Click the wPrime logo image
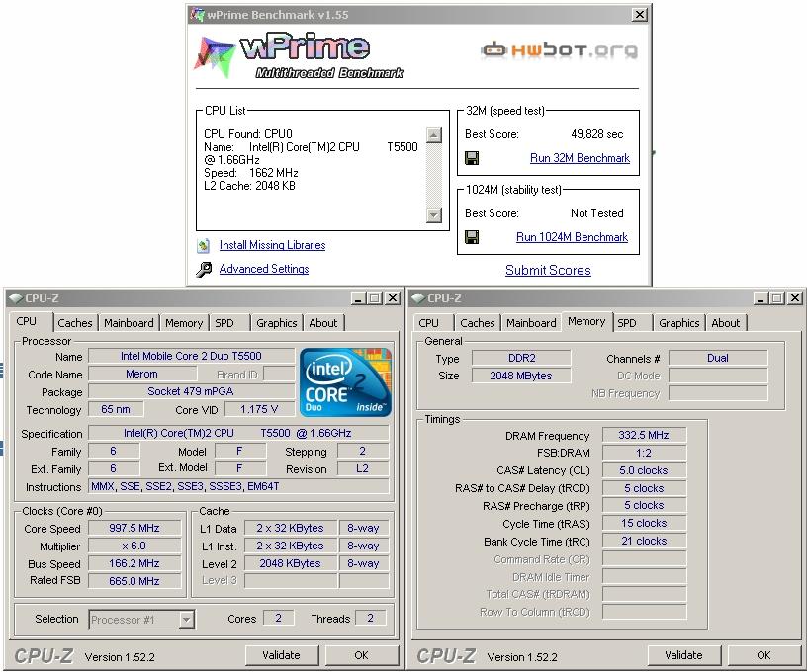 [299, 56]
